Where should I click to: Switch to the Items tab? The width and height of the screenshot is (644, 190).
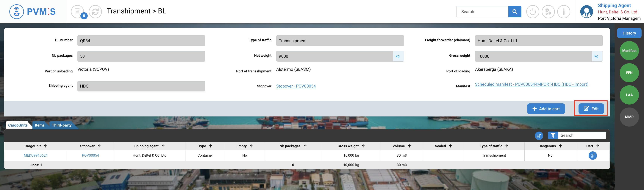click(40, 125)
